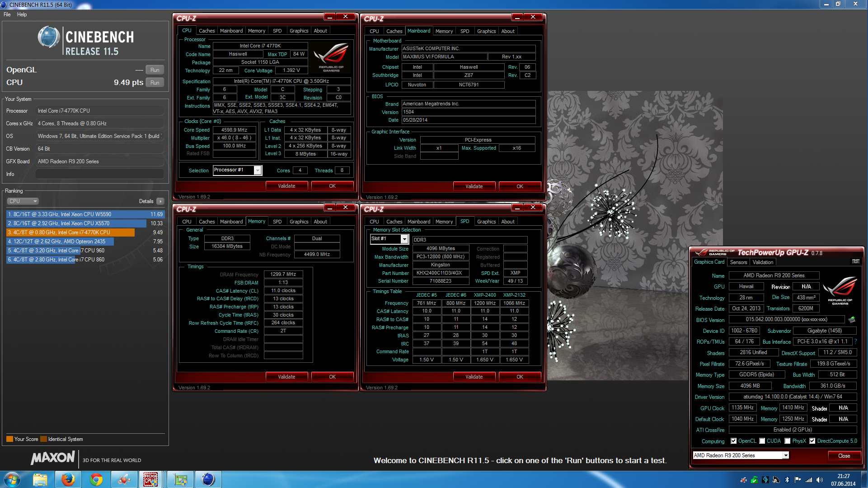Run the OpenGL benchmark
Image resolution: width=868 pixels, height=488 pixels.
[x=155, y=70]
